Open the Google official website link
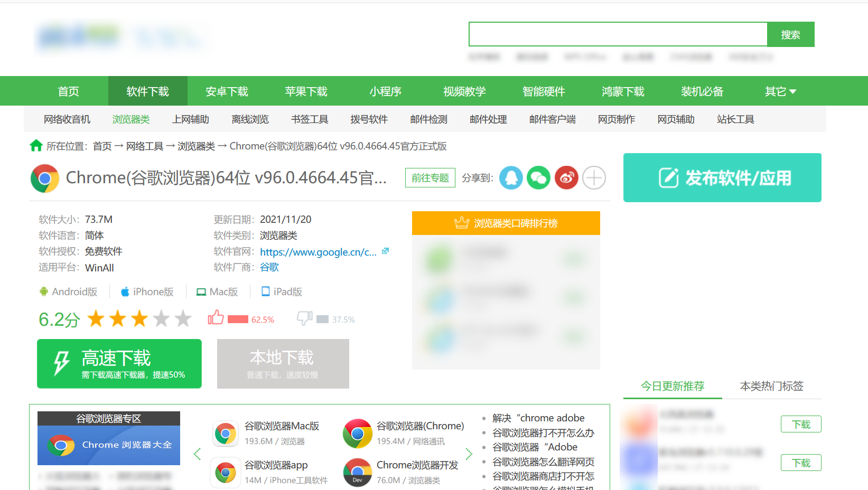Screen dimensions: 868x490 [x=318, y=252]
